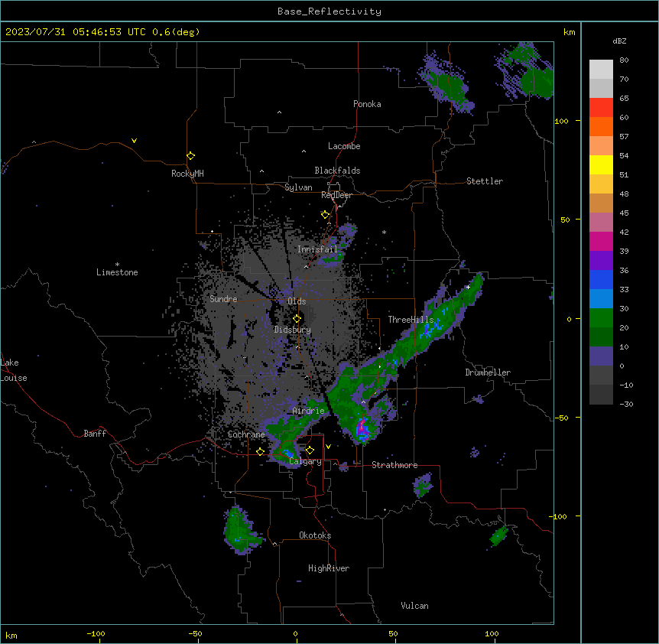This screenshot has height=644, width=659.
Task: Click the Cochrane label
Action: [x=246, y=434]
